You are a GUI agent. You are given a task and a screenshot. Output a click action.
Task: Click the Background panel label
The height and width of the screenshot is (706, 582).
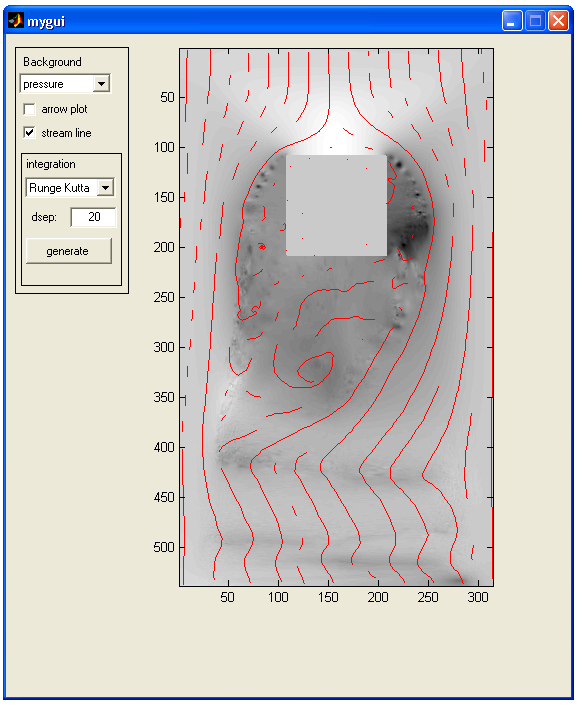point(52,62)
